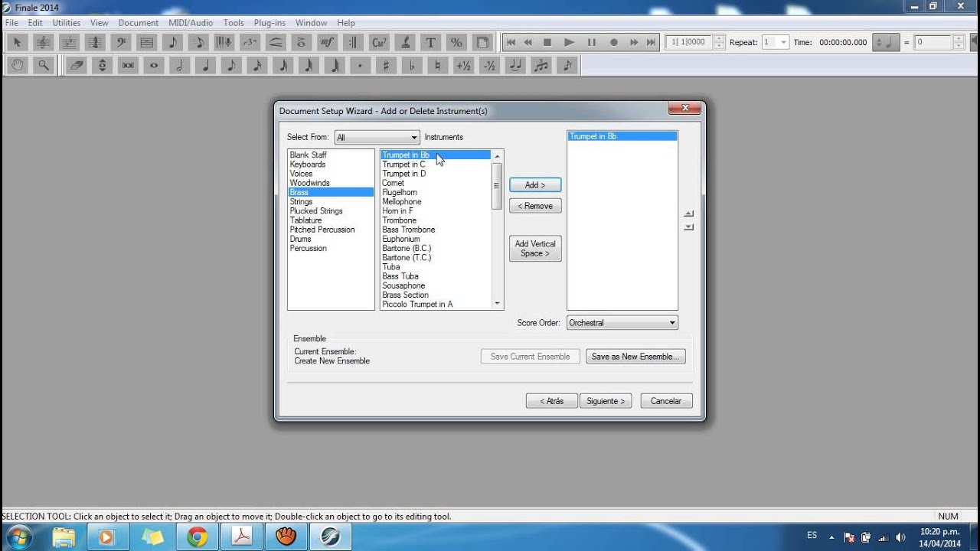Open Google Chrome from the taskbar
980x551 pixels.
[198, 537]
